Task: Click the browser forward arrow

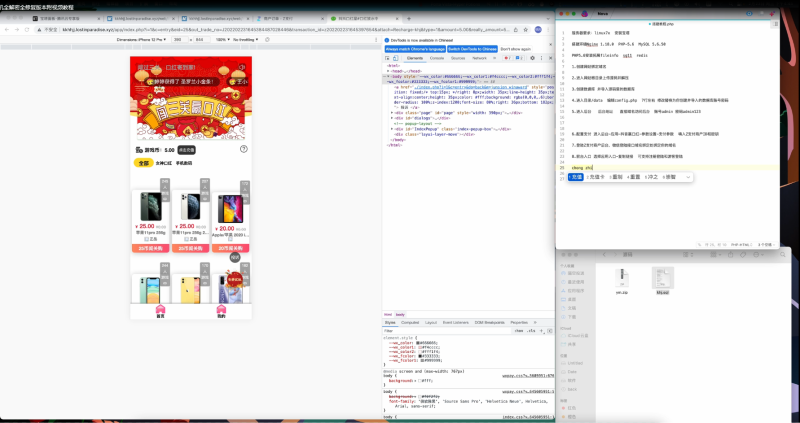Action: tap(17, 30)
